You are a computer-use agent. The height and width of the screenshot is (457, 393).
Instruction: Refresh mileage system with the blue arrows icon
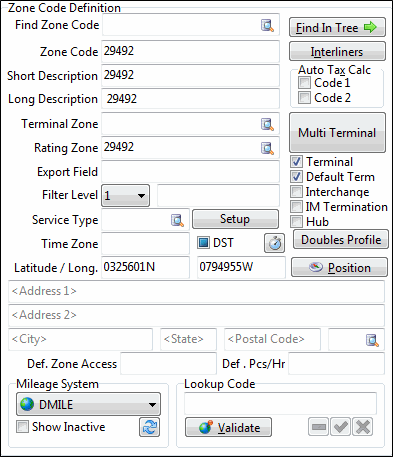click(149, 427)
